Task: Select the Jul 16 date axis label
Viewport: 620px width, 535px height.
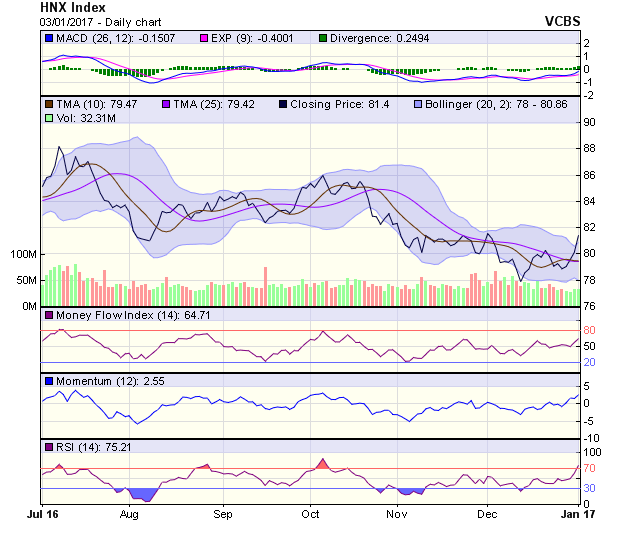Action: pyautogui.click(x=41, y=514)
